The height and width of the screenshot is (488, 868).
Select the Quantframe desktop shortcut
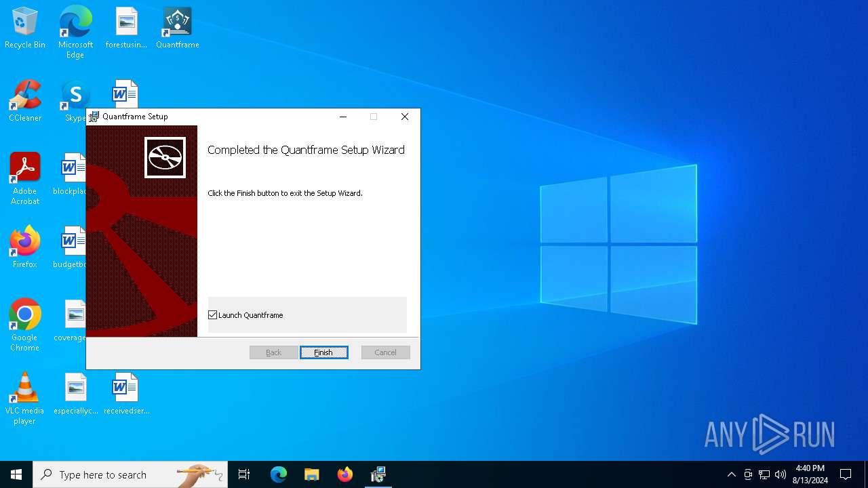(x=177, y=28)
